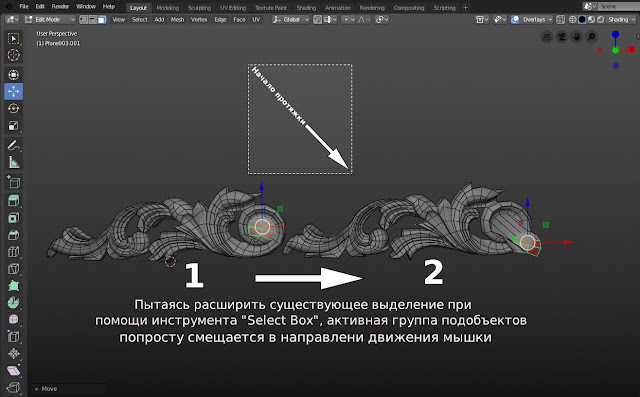Open the Edit menu
This screenshot has height=397, width=640.
pos(40,7)
